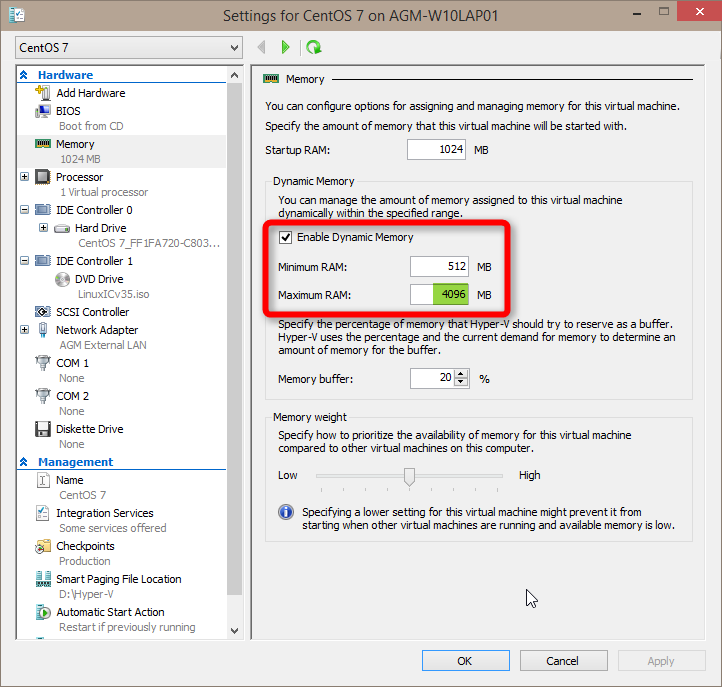Click the settings window title bar icon
This screenshot has width=722, height=687.
[17, 15]
